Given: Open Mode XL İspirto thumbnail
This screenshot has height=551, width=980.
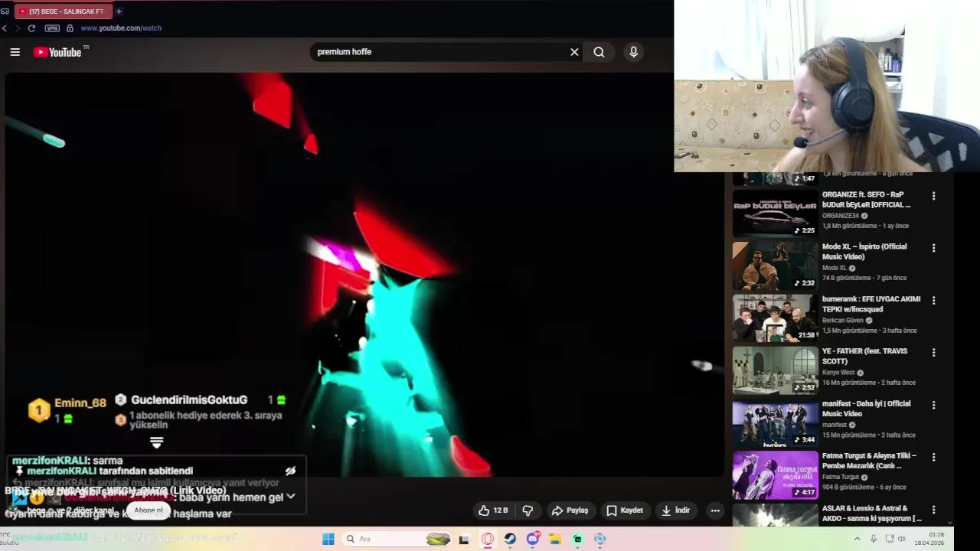Looking at the screenshot, I should [x=775, y=266].
